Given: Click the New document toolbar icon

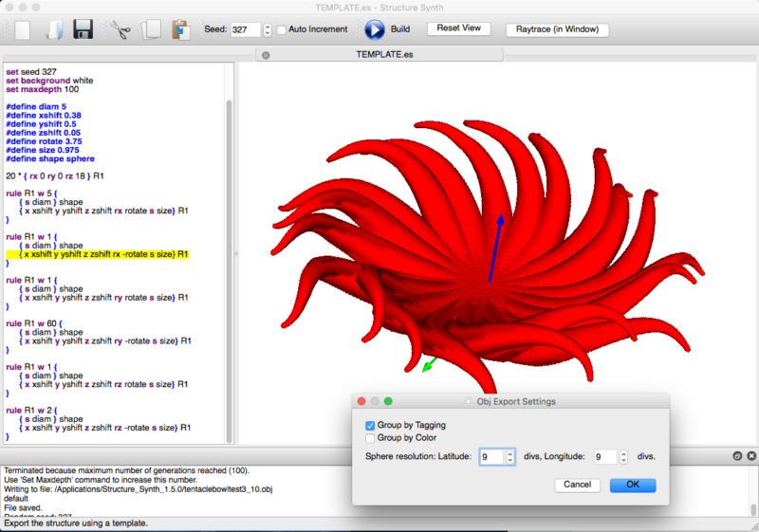Looking at the screenshot, I should point(22,29).
